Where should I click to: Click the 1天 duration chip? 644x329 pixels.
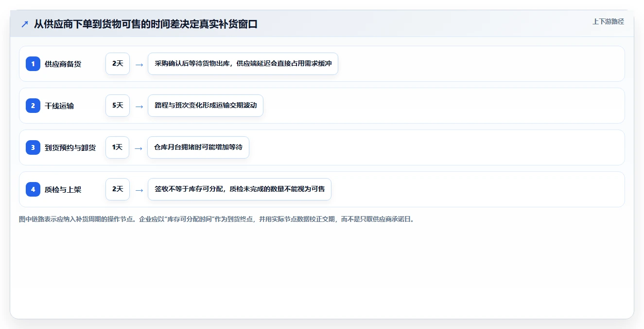click(x=117, y=147)
